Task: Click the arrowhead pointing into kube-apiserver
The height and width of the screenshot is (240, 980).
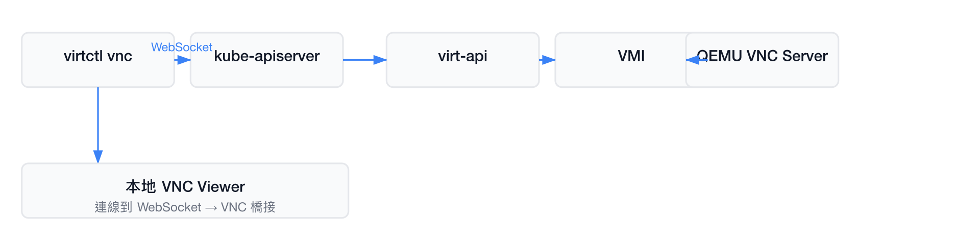Action: pos(184,60)
